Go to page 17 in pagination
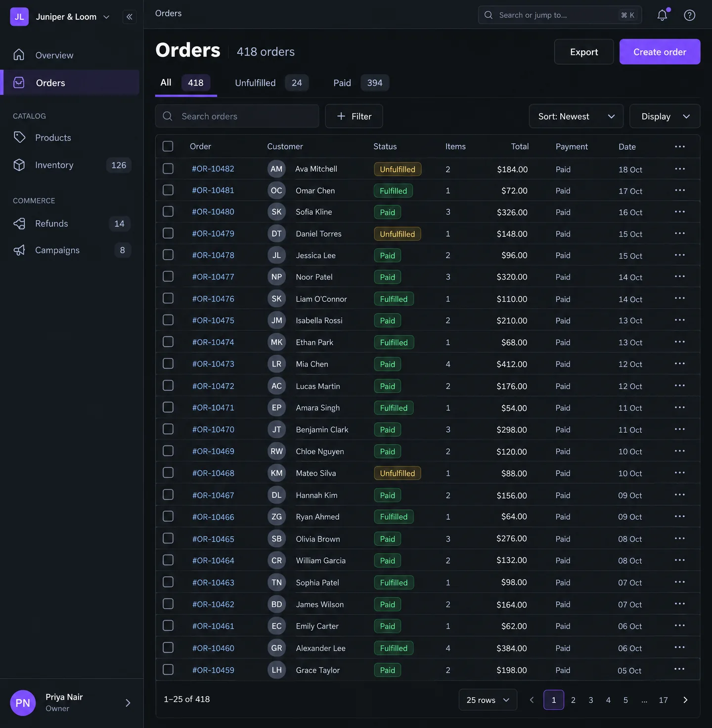This screenshot has height=728, width=712. click(663, 700)
